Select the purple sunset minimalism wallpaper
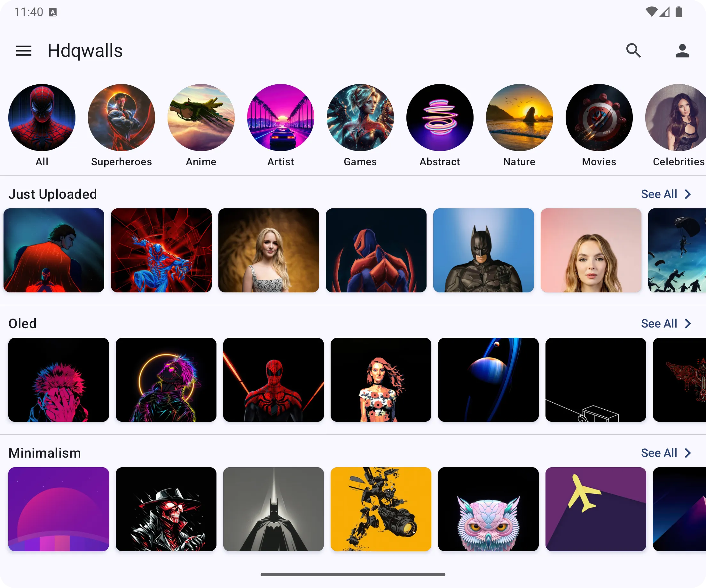706x588 pixels. pyautogui.click(x=59, y=508)
